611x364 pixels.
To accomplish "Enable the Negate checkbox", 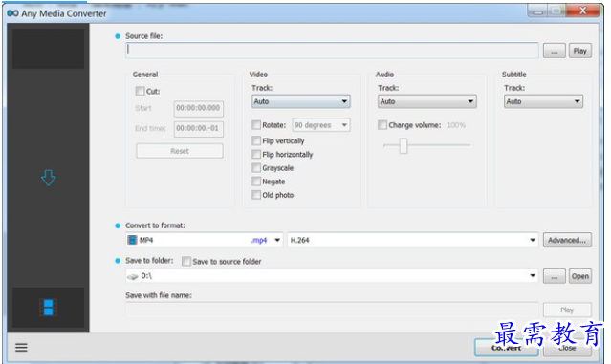I will click(256, 182).
